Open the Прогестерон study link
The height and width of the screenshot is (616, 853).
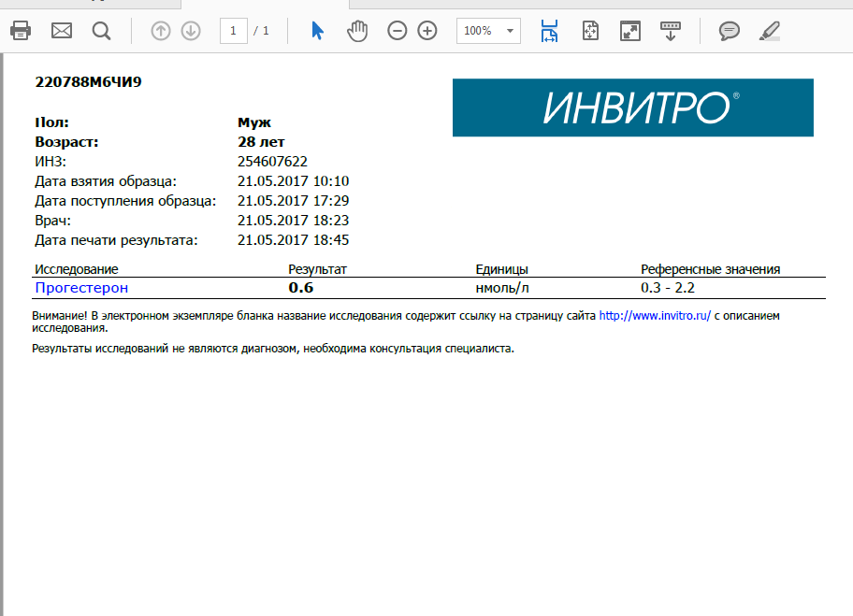81,288
